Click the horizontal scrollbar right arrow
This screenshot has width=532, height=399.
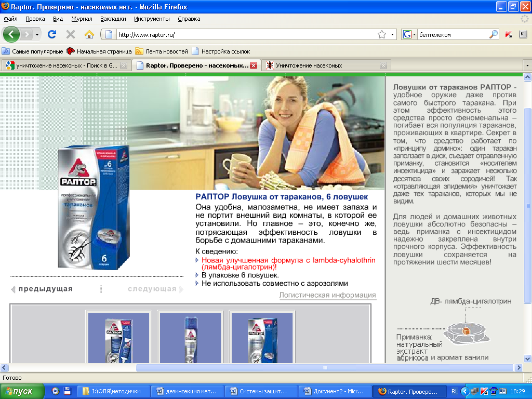[518, 367]
